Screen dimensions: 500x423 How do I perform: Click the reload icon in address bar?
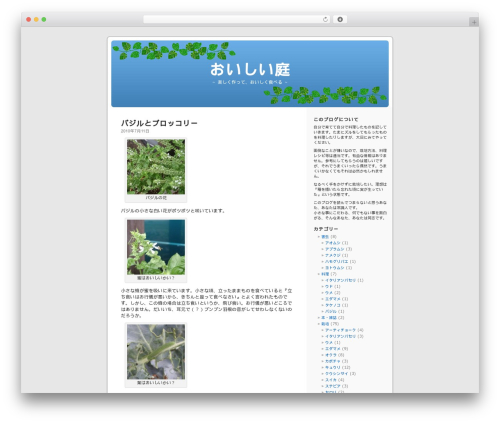click(x=325, y=19)
